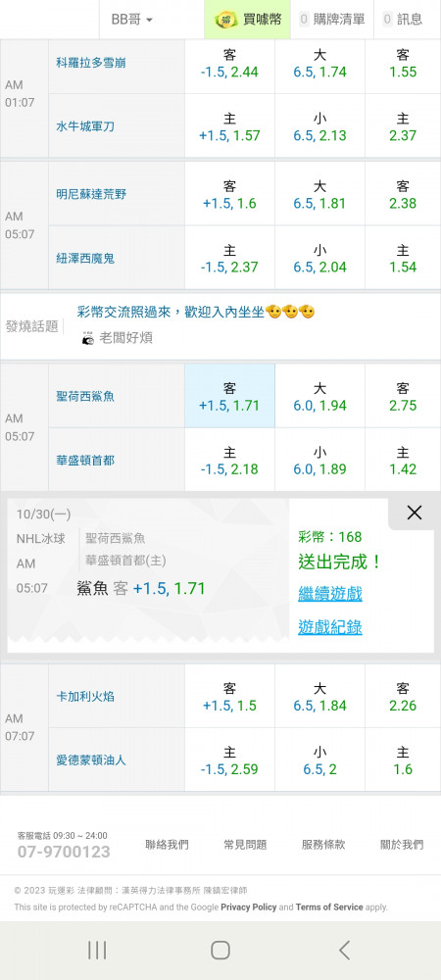
Task: Select 華盛頓首都 主 -1.5, 2.18 odds
Action: pyautogui.click(x=229, y=460)
